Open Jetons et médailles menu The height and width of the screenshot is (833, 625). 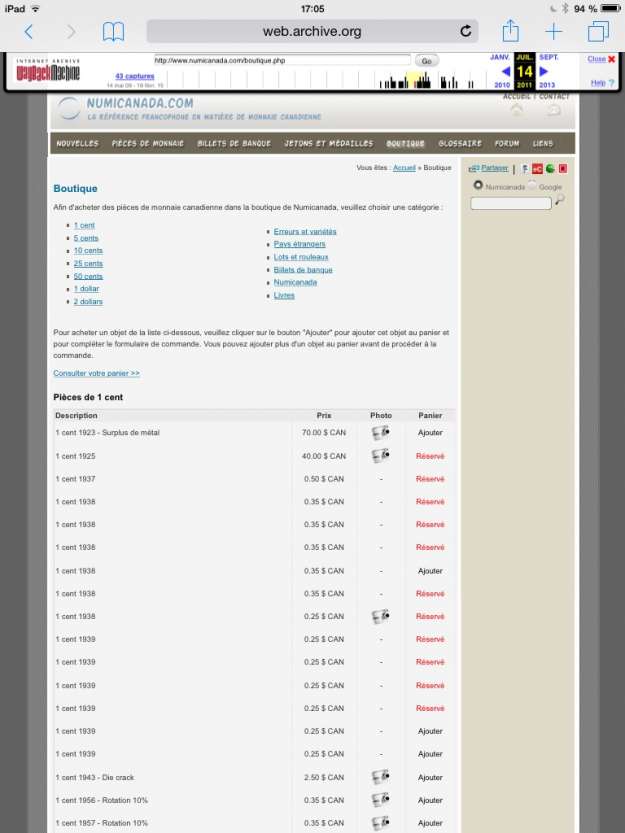coord(328,143)
